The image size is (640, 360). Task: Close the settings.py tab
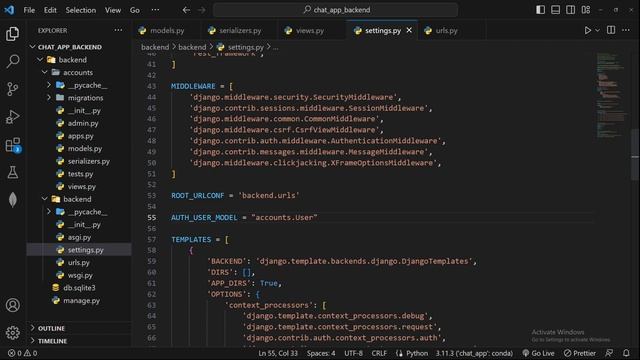(x=409, y=30)
